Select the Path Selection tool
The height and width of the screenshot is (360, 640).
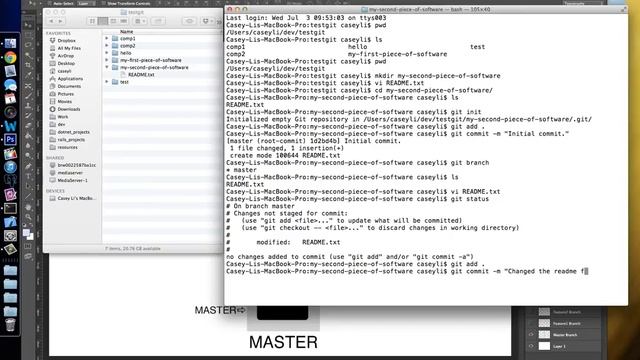coord(29,187)
